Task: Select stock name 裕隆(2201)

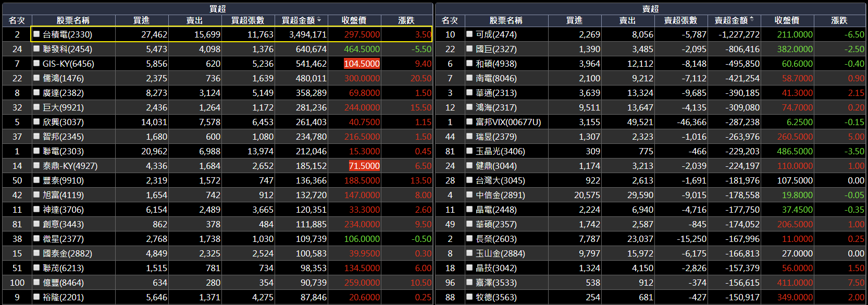Action: click(x=63, y=297)
